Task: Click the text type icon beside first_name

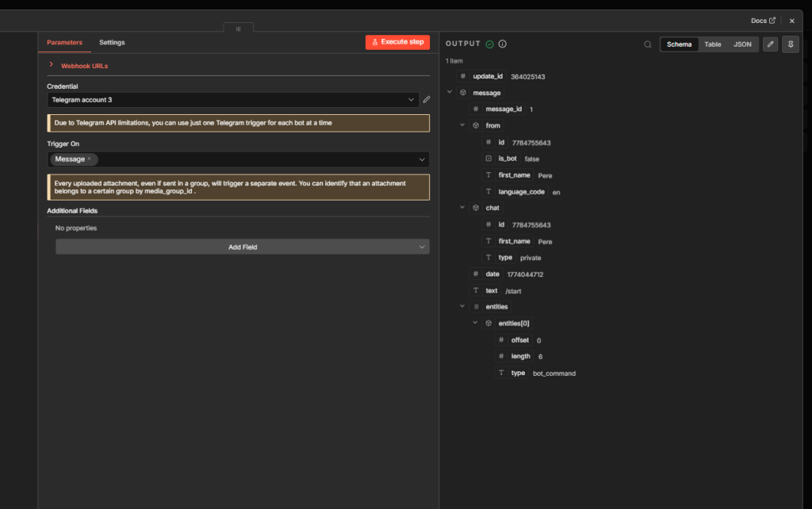Action: [488, 175]
